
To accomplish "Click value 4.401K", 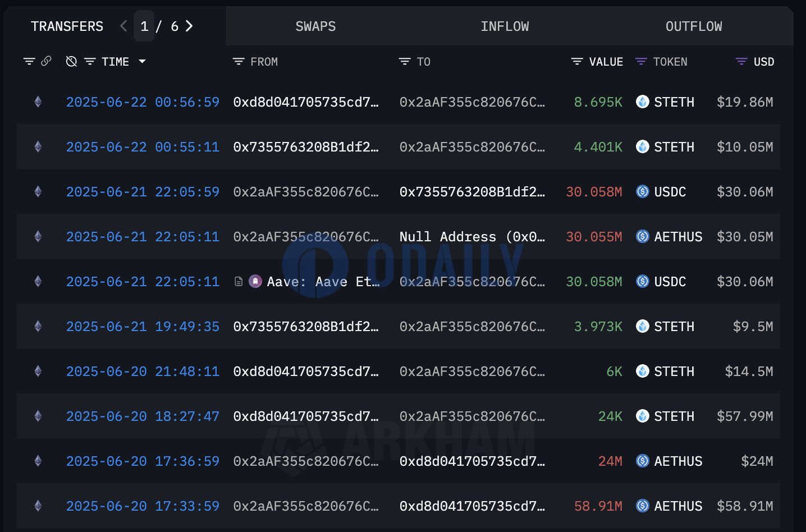I will (x=598, y=147).
